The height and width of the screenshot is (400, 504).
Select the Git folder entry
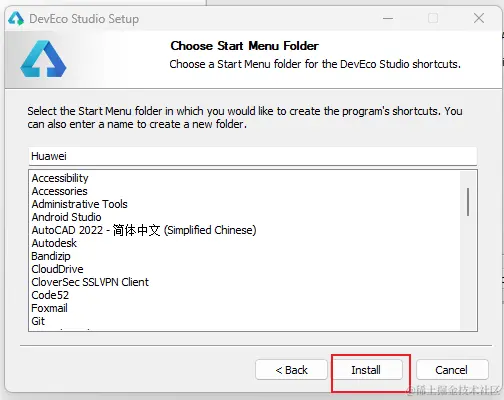[38, 321]
